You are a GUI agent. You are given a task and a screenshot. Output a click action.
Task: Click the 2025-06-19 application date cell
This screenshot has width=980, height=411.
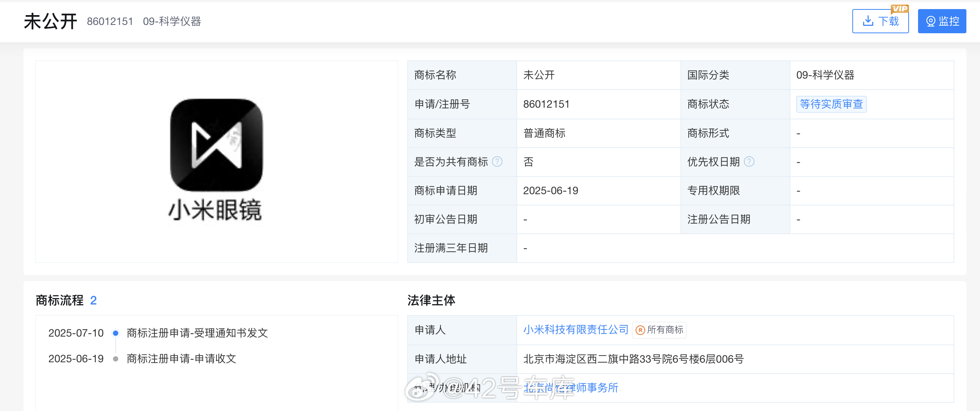point(598,190)
